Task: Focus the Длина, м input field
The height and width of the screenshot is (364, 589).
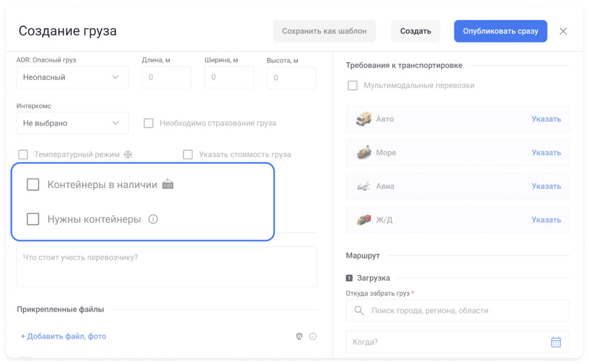Action: 166,78
